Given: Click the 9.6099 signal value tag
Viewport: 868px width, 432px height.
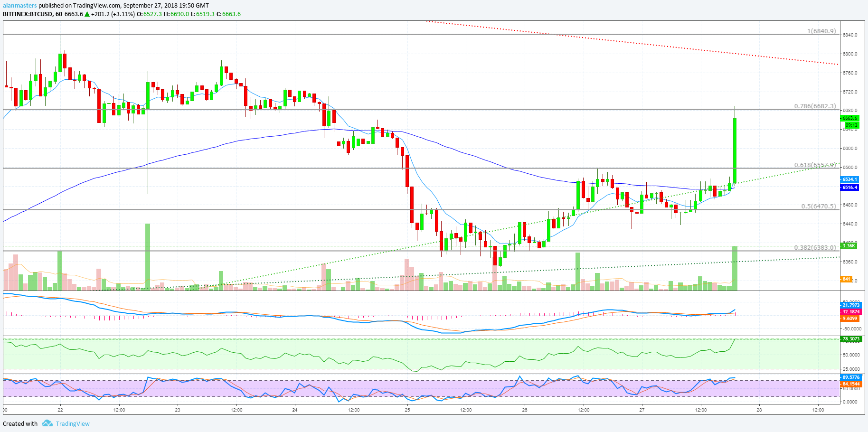Looking at the screenshot, I should point(850,319).
